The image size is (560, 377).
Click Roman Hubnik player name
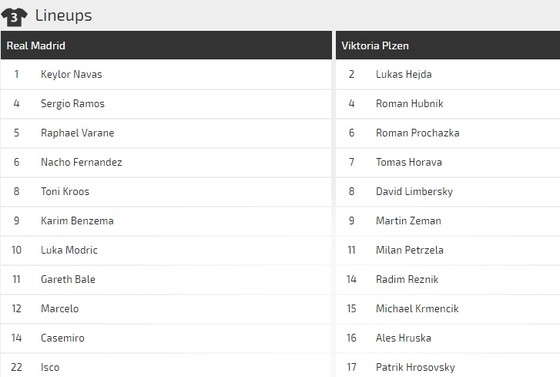(x=409, y=104)
